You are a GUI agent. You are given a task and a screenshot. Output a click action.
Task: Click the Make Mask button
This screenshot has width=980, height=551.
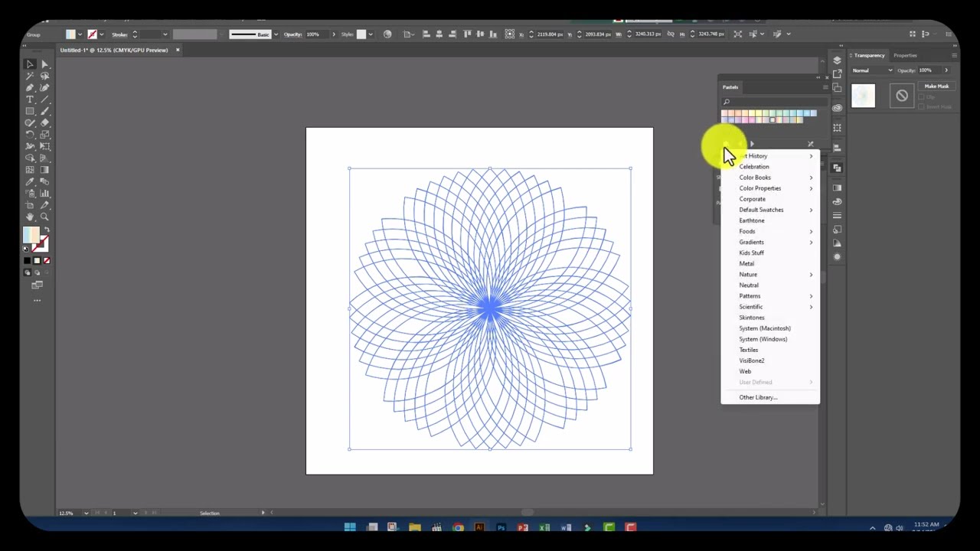coord(936,86)
